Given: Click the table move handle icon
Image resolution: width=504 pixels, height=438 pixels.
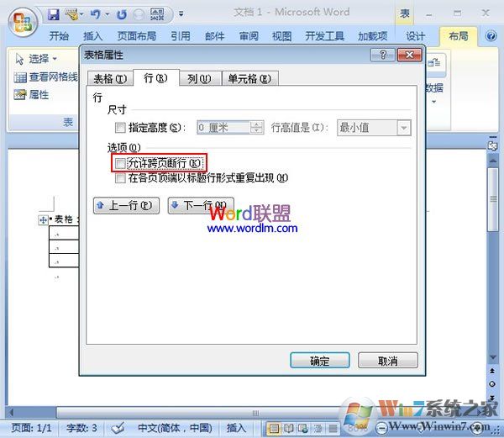Looking at the screenshot, I should pyautogui.click(x=43, y=220).
